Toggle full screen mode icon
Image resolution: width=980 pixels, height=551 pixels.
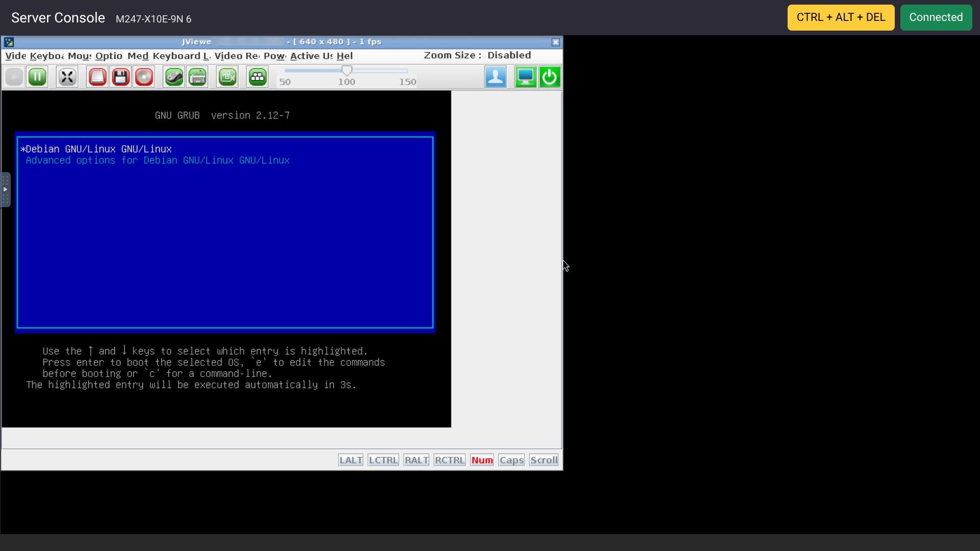tap(67, 77)
